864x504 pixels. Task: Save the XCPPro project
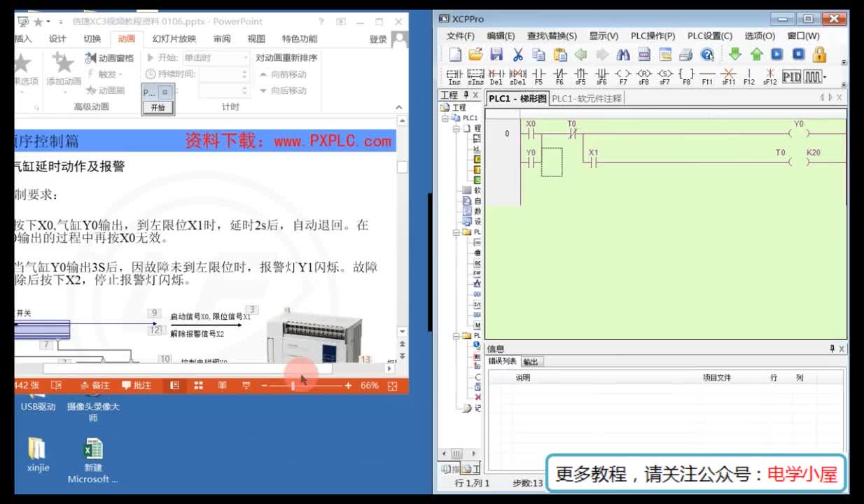[496, 55]
